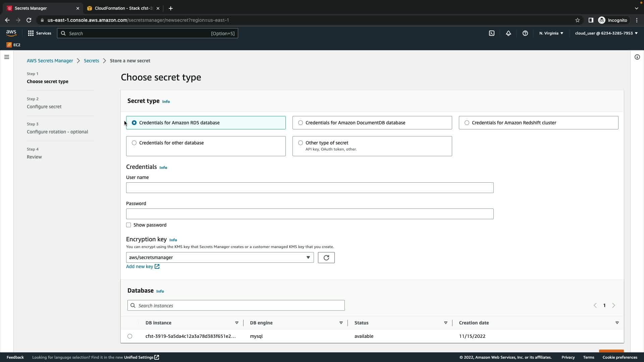Open the aws/secretsmanager encryption key dropdown
The width and height of the screenshot is (644, 362).
tap(220, 257)
